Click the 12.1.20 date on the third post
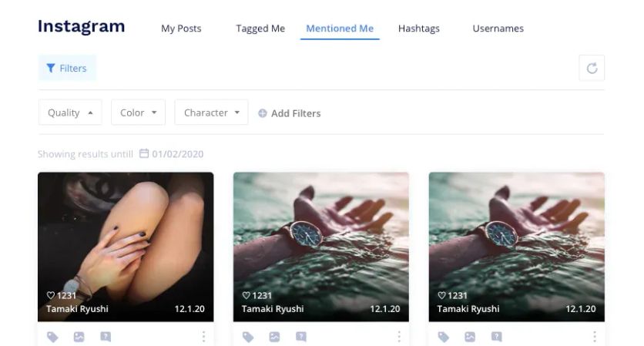This screenshot has height=346, width=644. tap(580, 309)
